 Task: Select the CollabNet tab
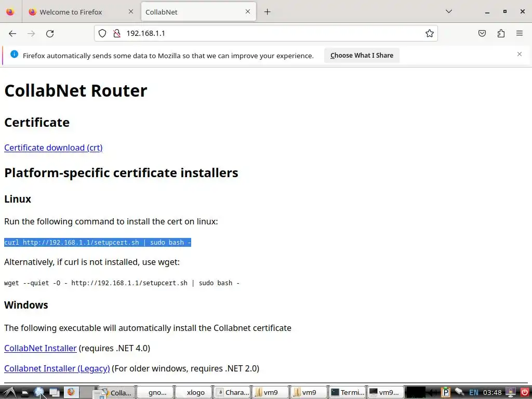pyautogui.click(x=198, y=12)
